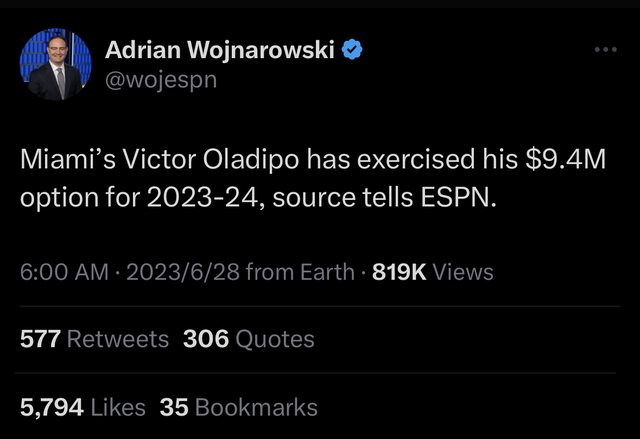
Task: Click the 6:00 AM timestamp
Action: pyautogui.click(x=63, y=272)
